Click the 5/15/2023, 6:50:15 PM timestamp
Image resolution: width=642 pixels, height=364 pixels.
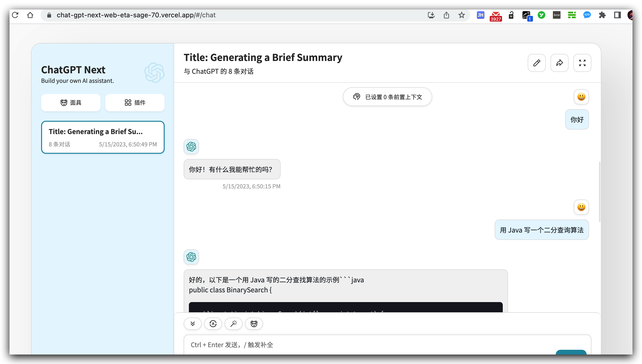[x=251, y=186]
